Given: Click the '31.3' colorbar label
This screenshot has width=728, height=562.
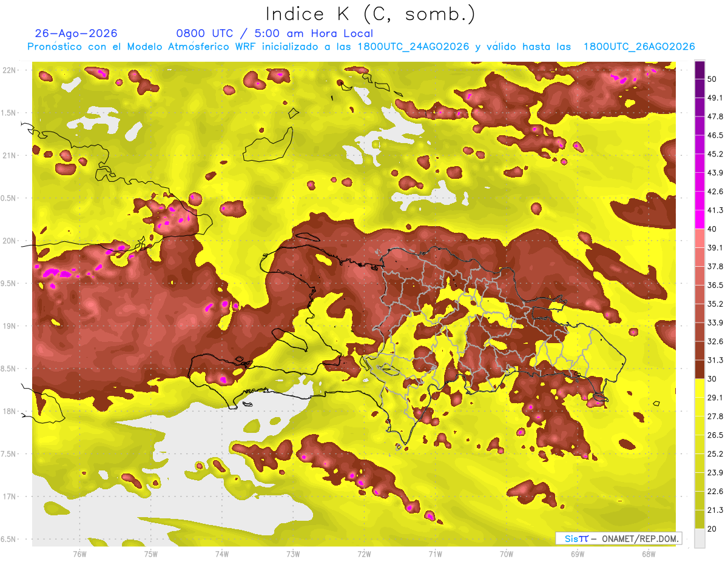Looking at the screenshot, I should pos(715,360).
